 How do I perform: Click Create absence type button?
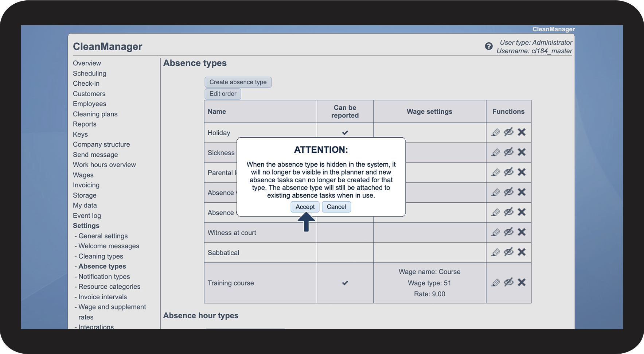tap(238, 82)
